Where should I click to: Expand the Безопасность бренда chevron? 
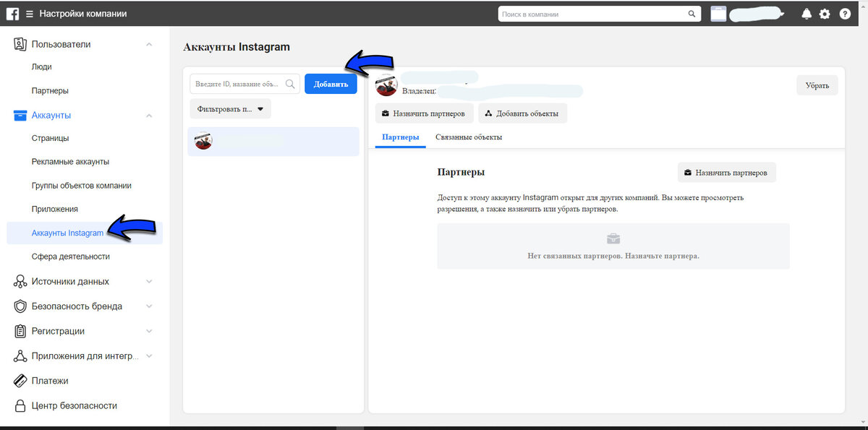click(x=149, y=306)
